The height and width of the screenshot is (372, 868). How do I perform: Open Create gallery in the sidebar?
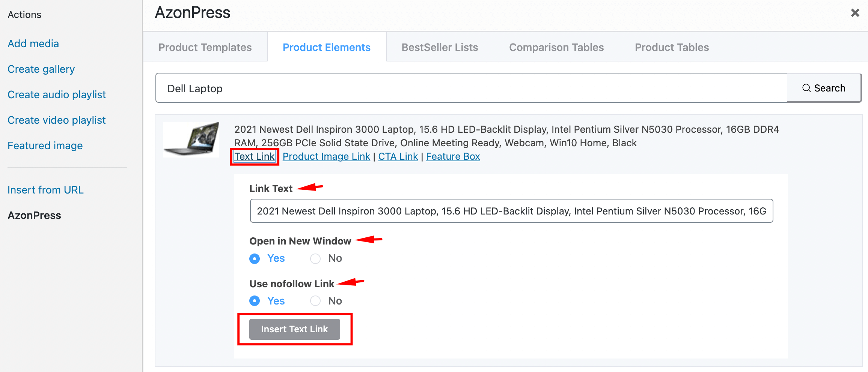[x=41, y=69]
